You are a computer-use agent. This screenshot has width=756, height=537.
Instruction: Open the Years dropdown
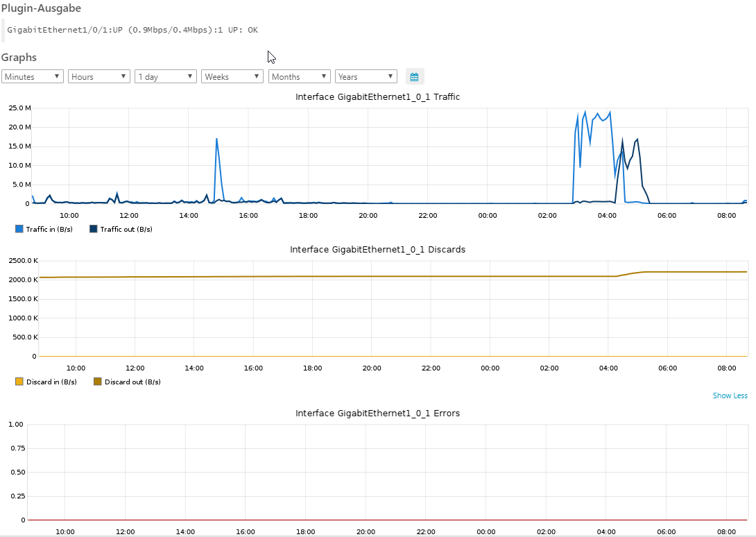[x=366, y=77]
